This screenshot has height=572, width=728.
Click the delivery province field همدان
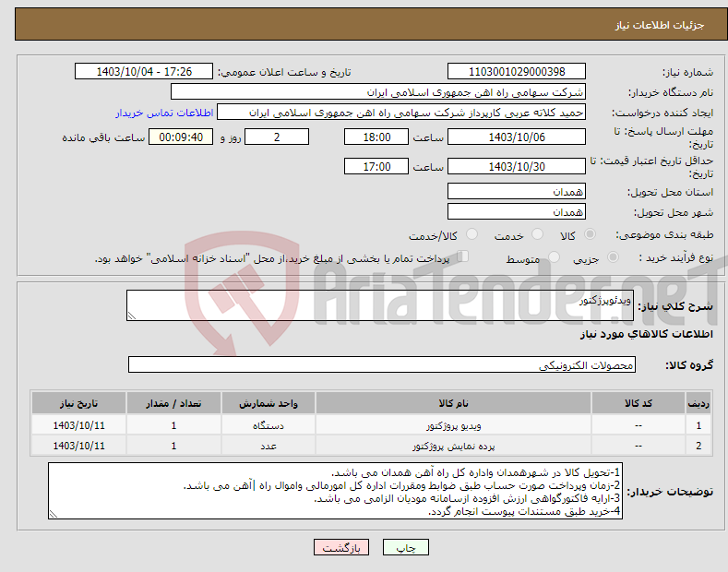pyautogui.click(x=517, y=191)
